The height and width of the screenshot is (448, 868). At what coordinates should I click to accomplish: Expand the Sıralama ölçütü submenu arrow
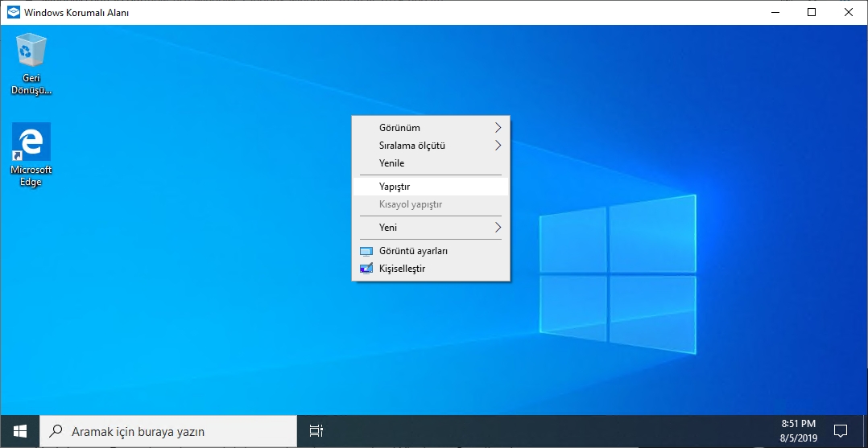(x=498, y=146)
